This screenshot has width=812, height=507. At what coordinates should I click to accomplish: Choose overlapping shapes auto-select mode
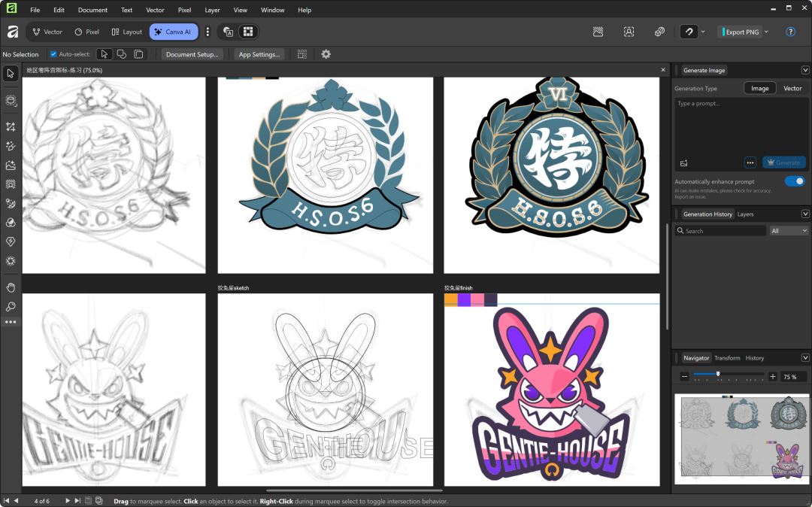(x=122, y=54)
